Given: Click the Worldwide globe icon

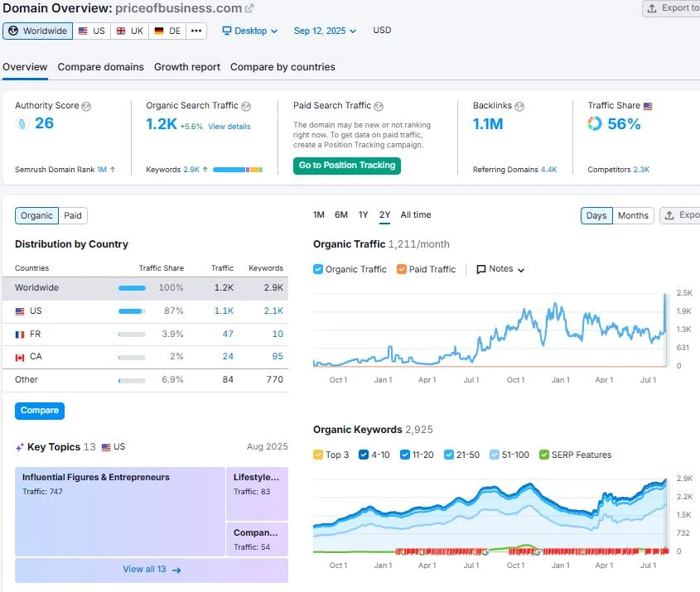Looking at the screenshot, I should click(x=13, y=31).
